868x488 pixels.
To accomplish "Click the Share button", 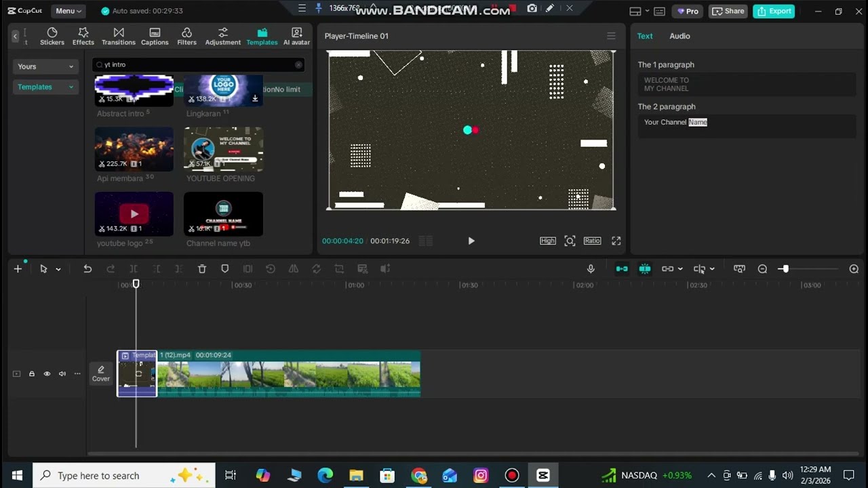I will coord(728,11).
